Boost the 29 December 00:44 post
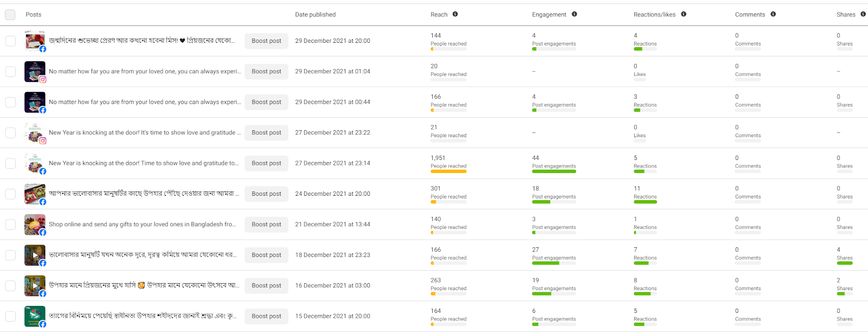868x333 pixels. click(266, 102)
